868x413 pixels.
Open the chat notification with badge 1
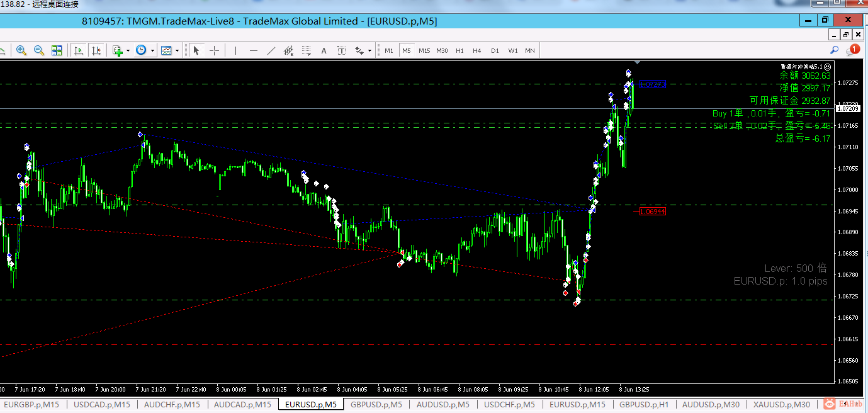coord(854,50)
